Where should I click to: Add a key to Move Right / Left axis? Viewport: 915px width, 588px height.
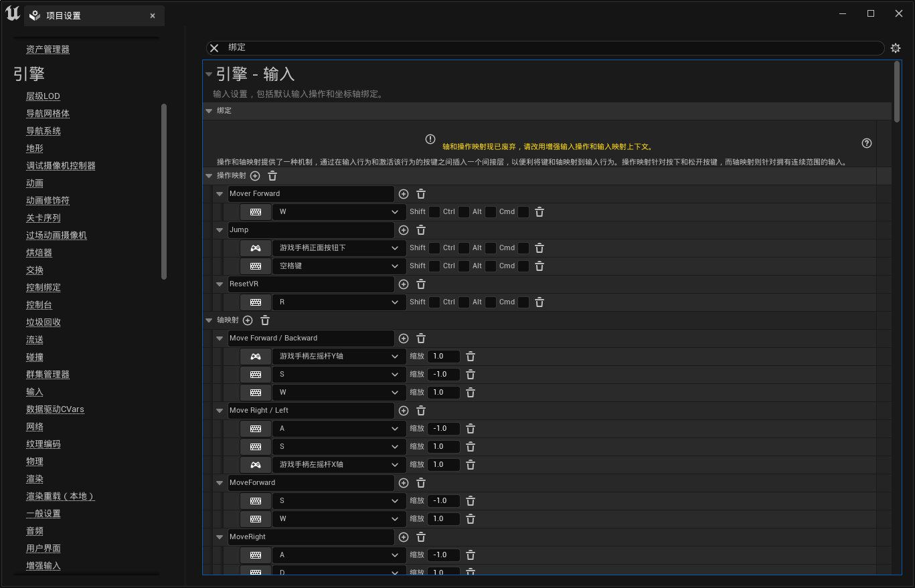[x=404, y=411]
